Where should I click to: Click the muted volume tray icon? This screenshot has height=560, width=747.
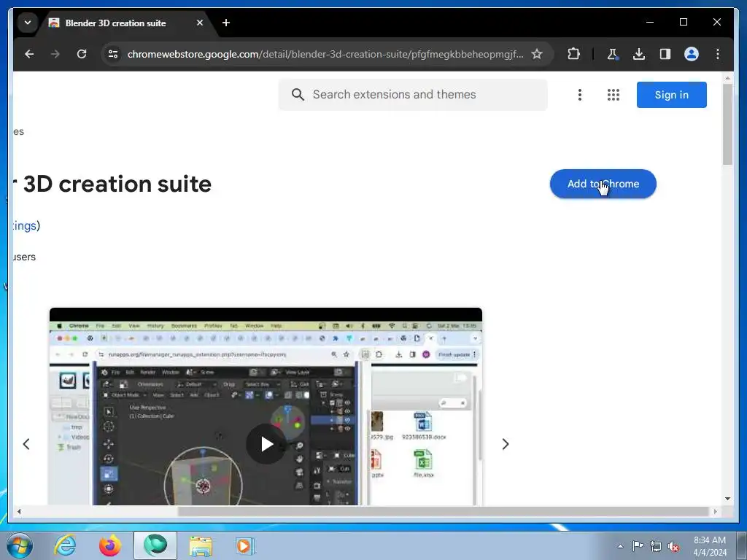tap(673, 547)
